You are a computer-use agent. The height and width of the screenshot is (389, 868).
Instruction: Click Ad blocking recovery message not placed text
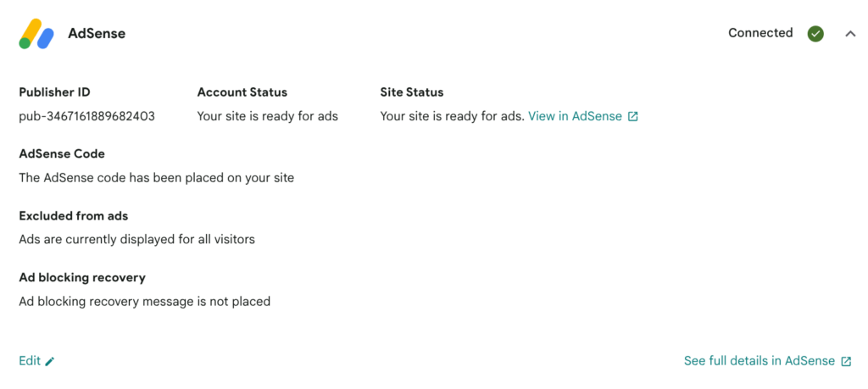[x=144, y=302]
